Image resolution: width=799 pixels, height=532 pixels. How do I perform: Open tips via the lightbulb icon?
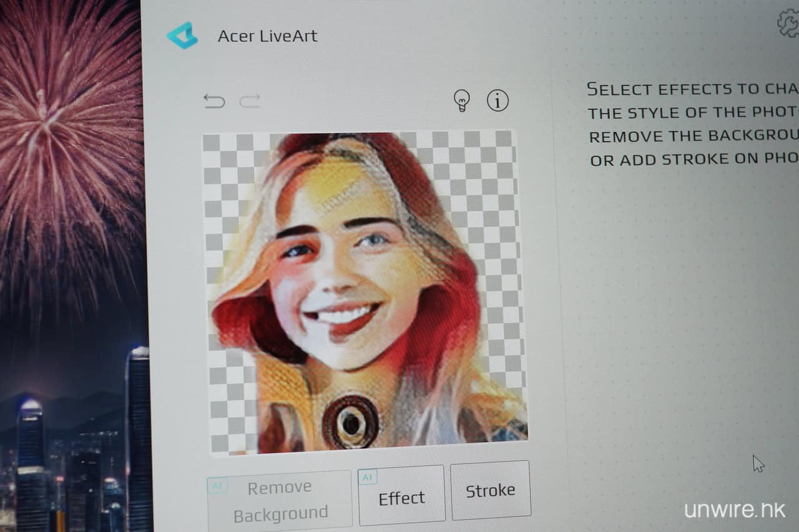[461, 100]
